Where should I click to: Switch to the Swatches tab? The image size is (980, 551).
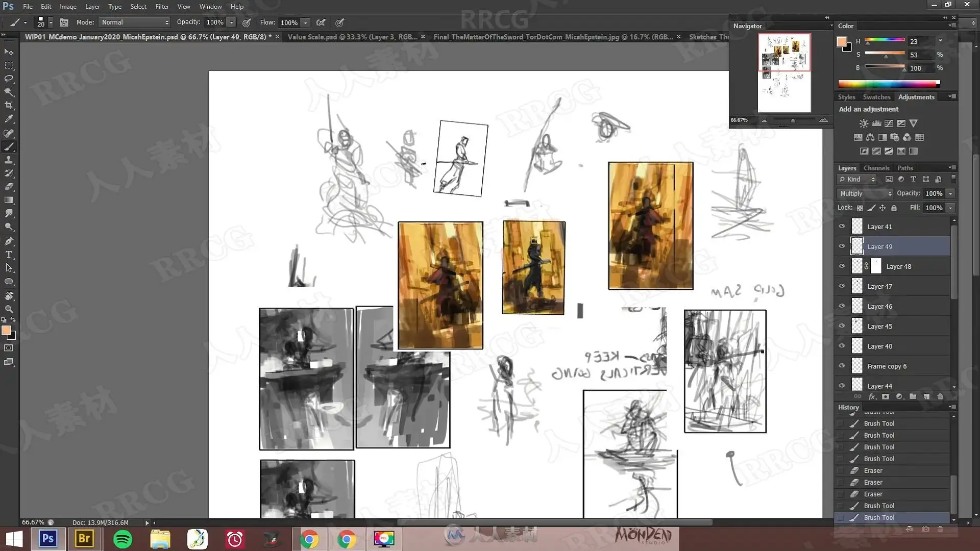point(876,97)
